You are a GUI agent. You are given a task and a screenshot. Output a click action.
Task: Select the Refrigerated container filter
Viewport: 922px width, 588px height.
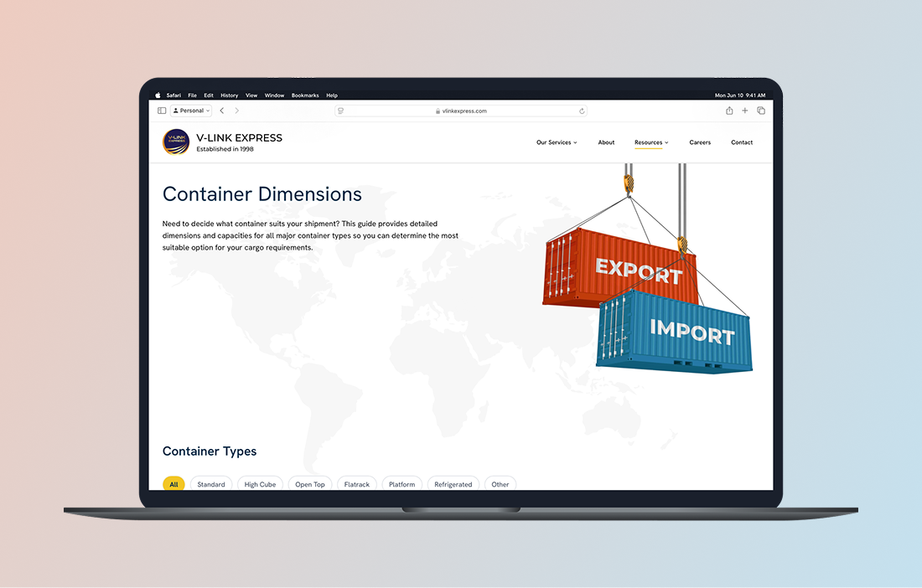click(453, 484)
